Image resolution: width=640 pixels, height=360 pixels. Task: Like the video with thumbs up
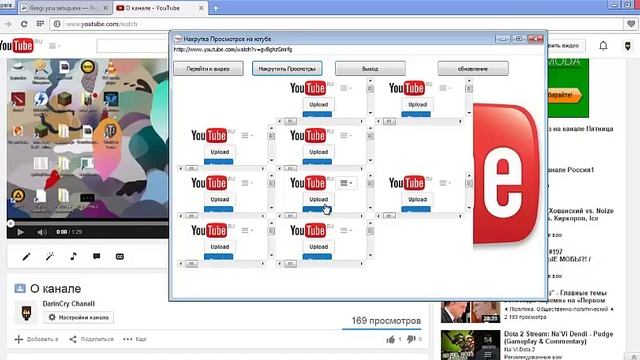coord(391,339)
